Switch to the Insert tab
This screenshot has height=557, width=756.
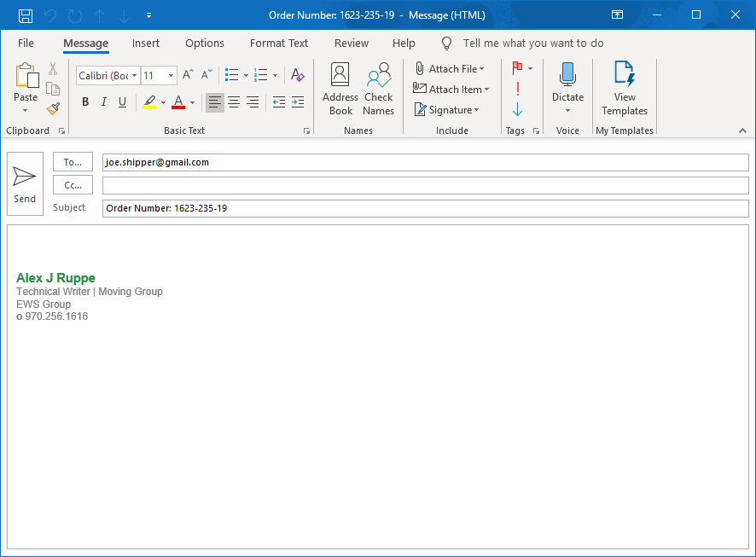pos(146,44)
